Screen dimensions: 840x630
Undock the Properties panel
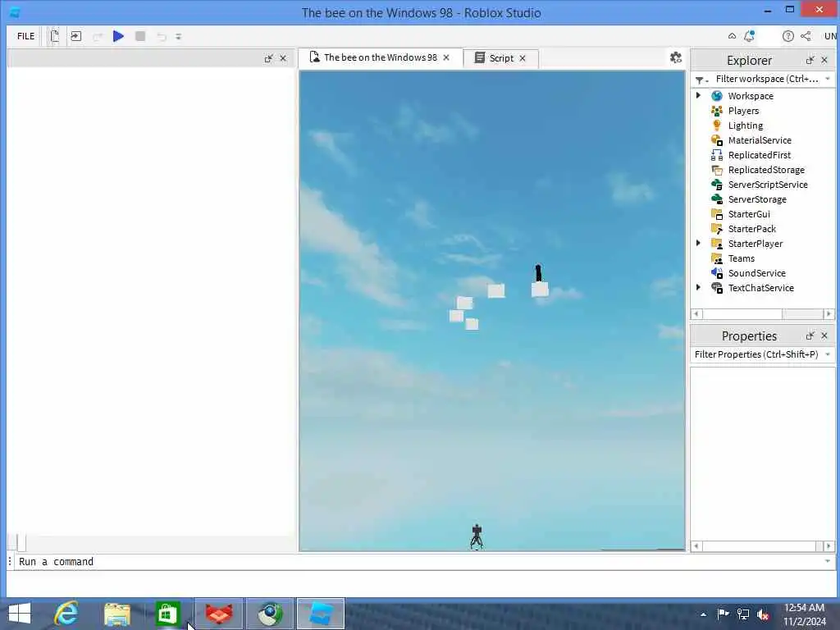pyautogui.click(x=810, y=336)
